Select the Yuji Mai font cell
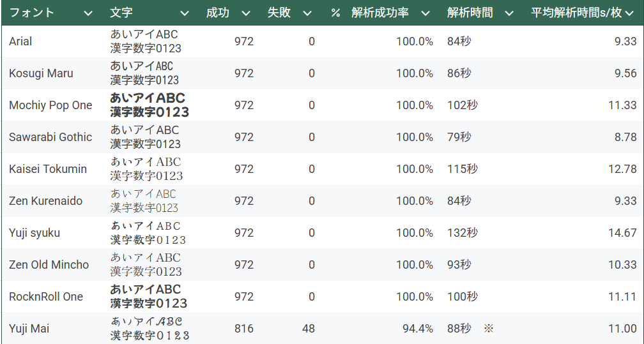 coord(29,329)
